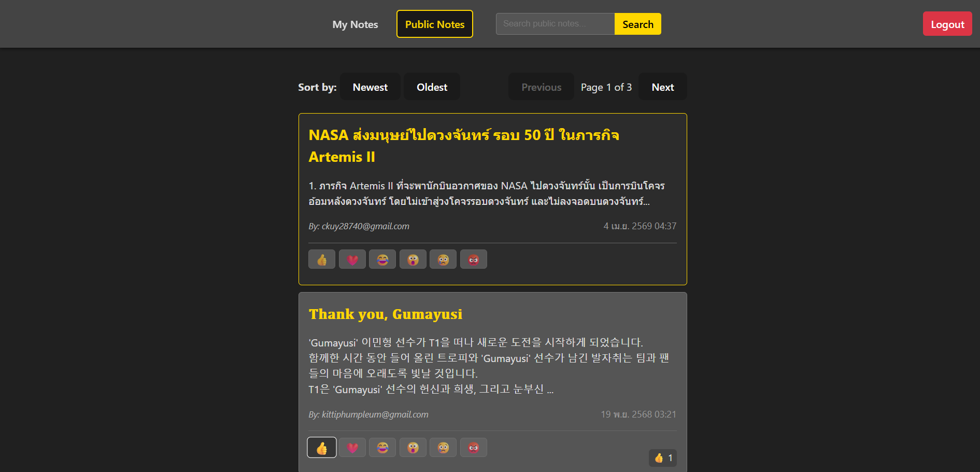The height and width of the screenshot is (472, 980).
Task: Switch to the Public Notes tab
Action: click(x=435, y=24)
